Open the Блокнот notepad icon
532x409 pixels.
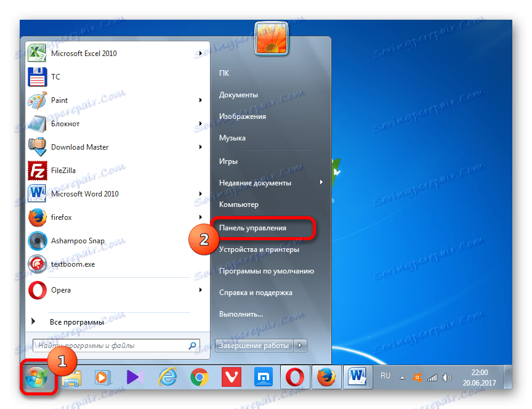37,124
